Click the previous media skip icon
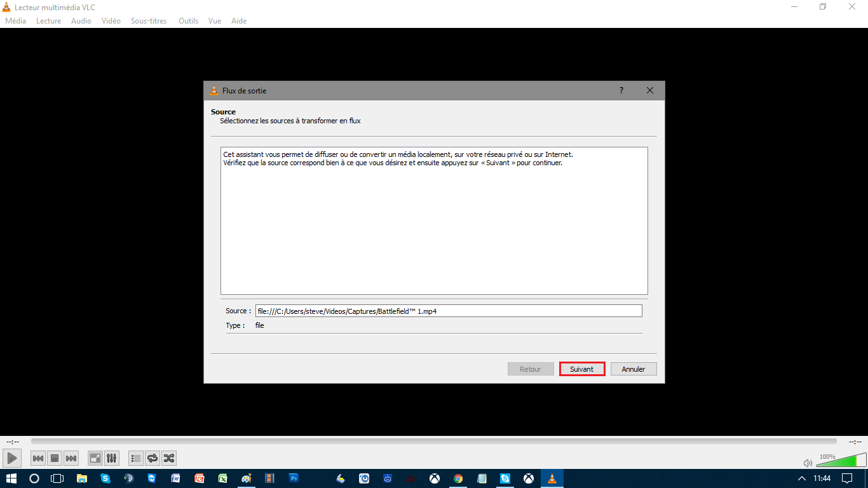 [x=38, y=458]
